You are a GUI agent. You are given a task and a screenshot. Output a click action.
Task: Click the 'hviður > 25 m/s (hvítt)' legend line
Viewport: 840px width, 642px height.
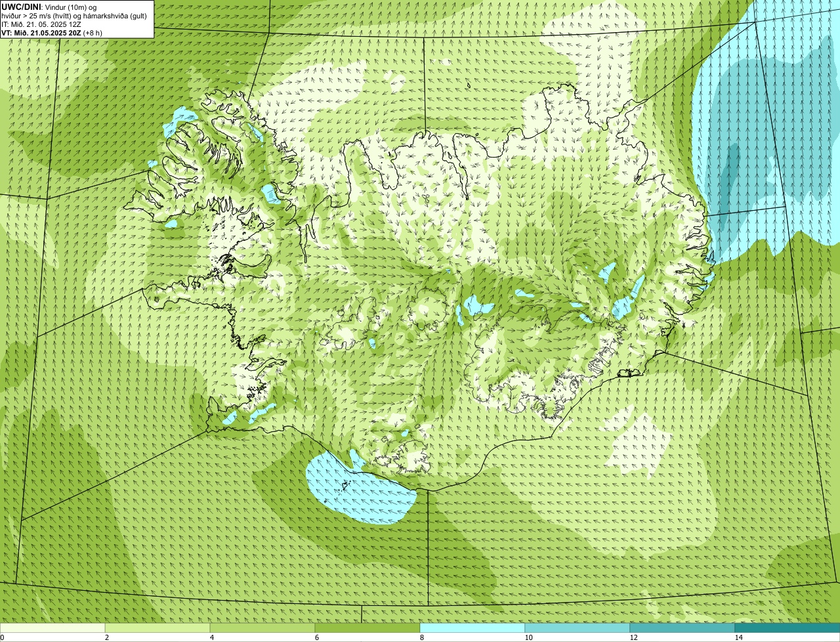74,16
